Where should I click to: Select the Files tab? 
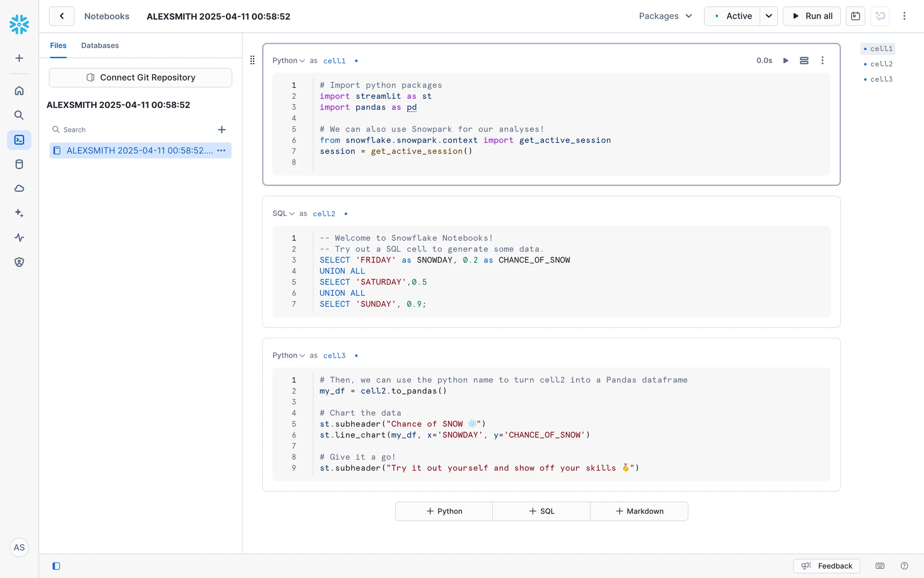[x=58, y=45]
